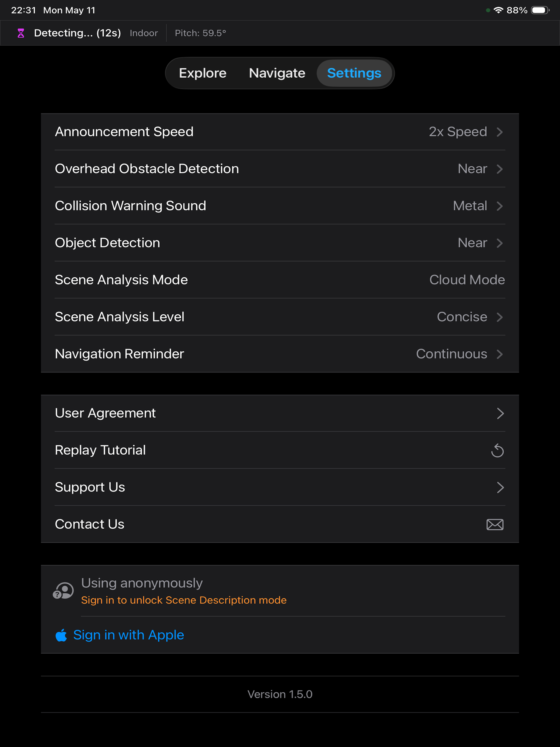This screenshot has width=560, height=747.
Task: Tap the battery icon in status bar
Action: (x=540, y=10)
